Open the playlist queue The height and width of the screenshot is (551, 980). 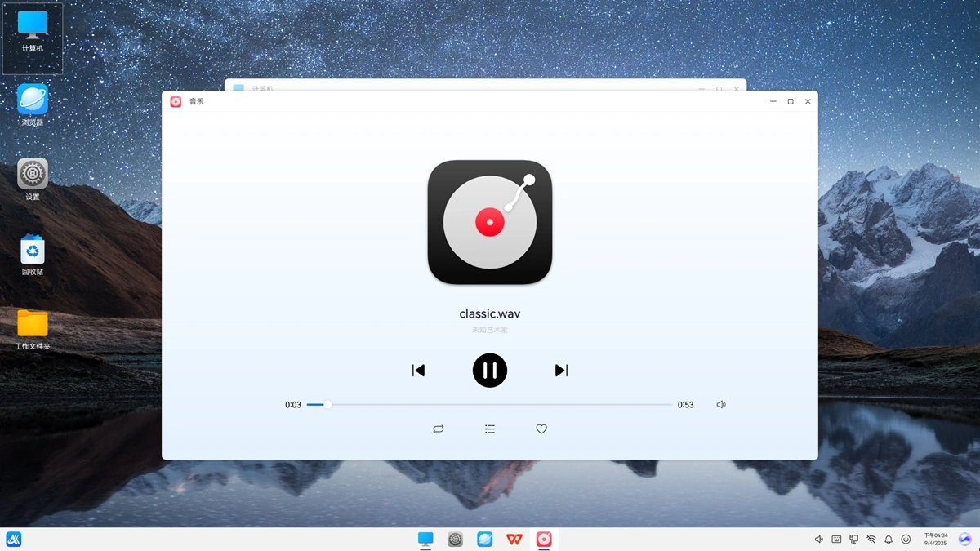tap(490, 429)
